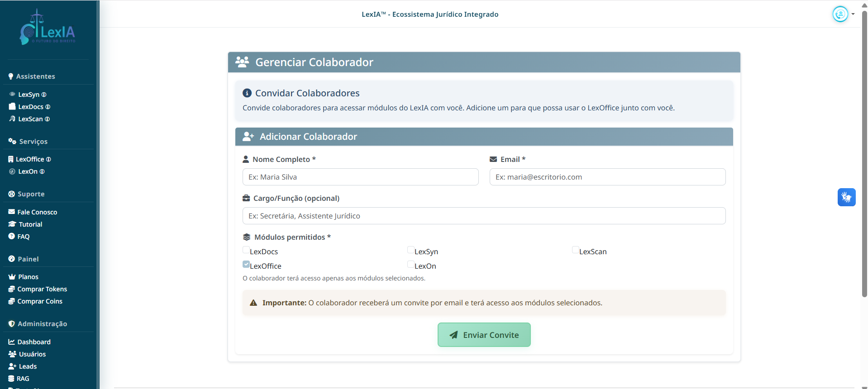Open the user profile avatar
The width and height of the screenshot is (868, 389).
pyautogui.click(x=839, y=14)
